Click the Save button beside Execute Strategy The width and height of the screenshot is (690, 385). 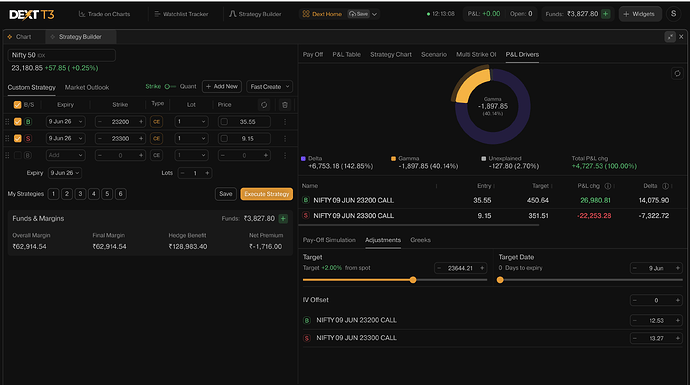226,194
